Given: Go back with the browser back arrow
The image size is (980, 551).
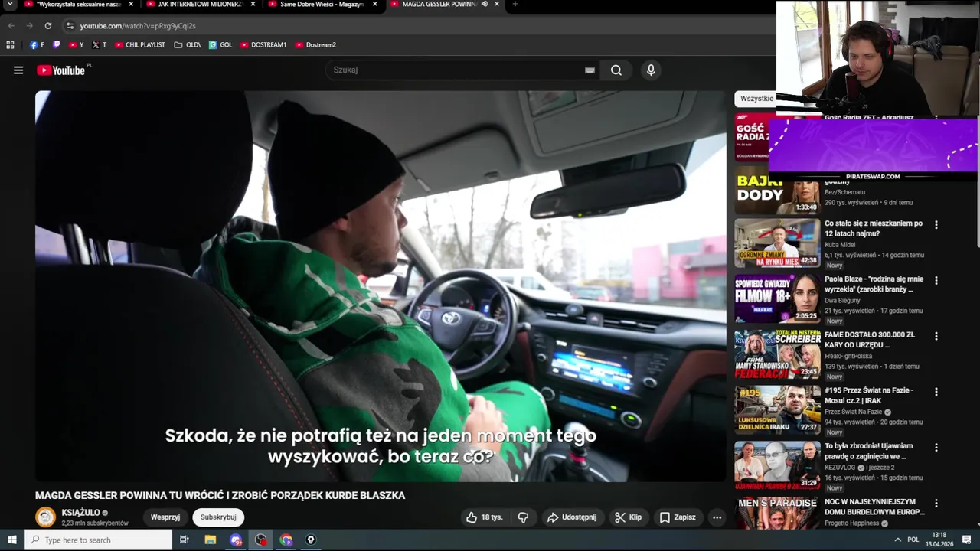Looking at the screenshot, I should point(11,25).
